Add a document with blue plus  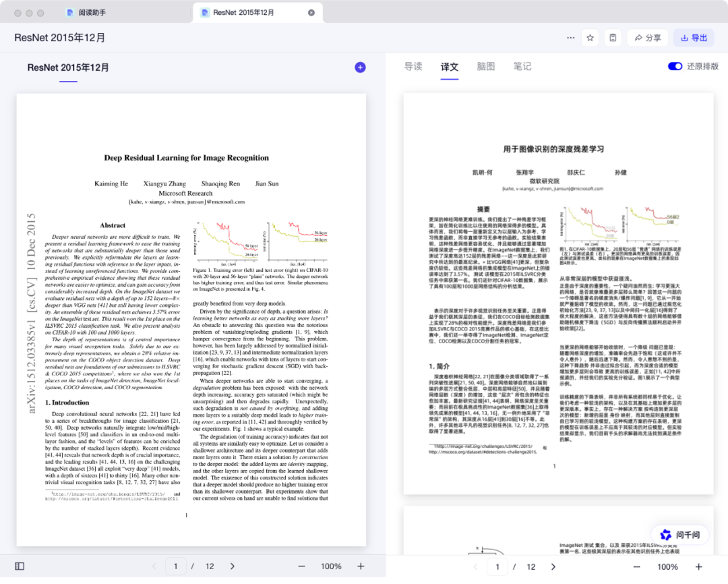click(x=360, y=67)
